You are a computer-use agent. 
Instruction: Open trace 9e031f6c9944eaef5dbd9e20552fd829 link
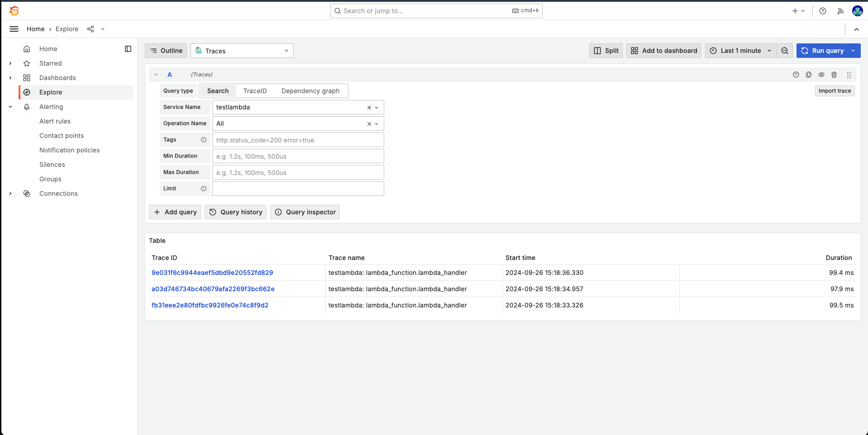pos(212,273)
